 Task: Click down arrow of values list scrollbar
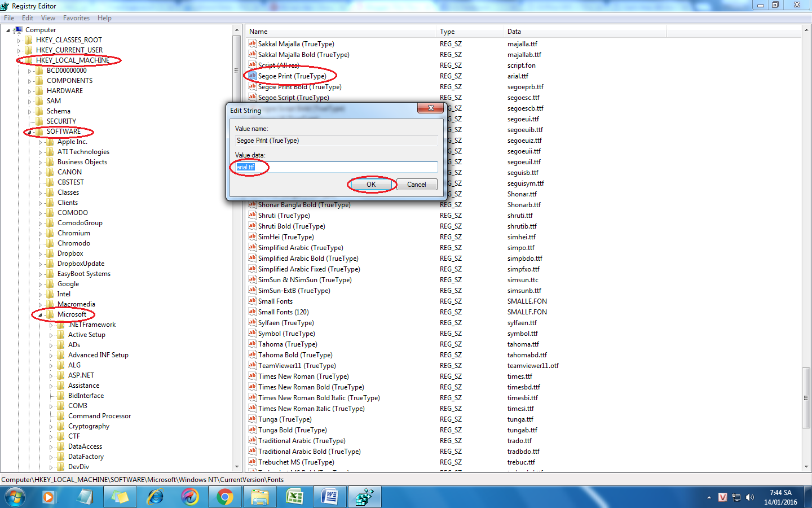point(806,467)
